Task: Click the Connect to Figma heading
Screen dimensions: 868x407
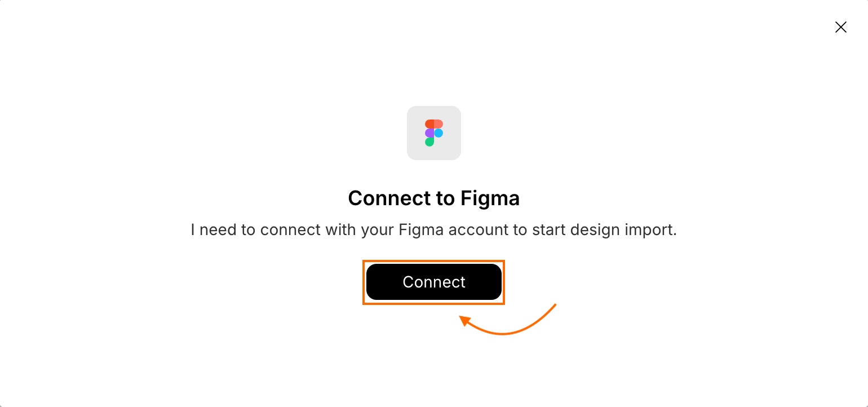Action: click(434, 198)
